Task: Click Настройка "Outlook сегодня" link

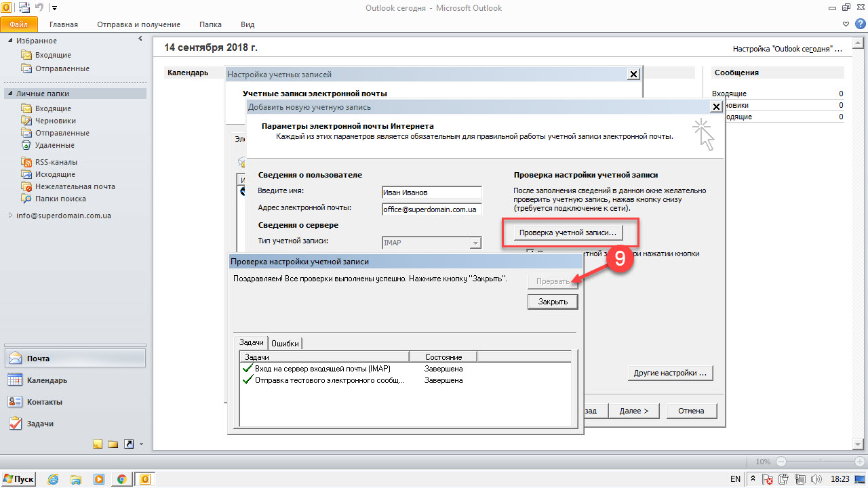Action: (x=787, y=49)
